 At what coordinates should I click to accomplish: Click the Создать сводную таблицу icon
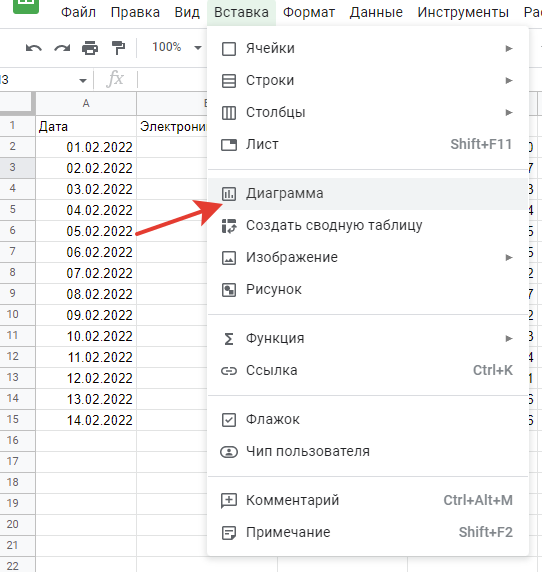[x=229, y=226]
